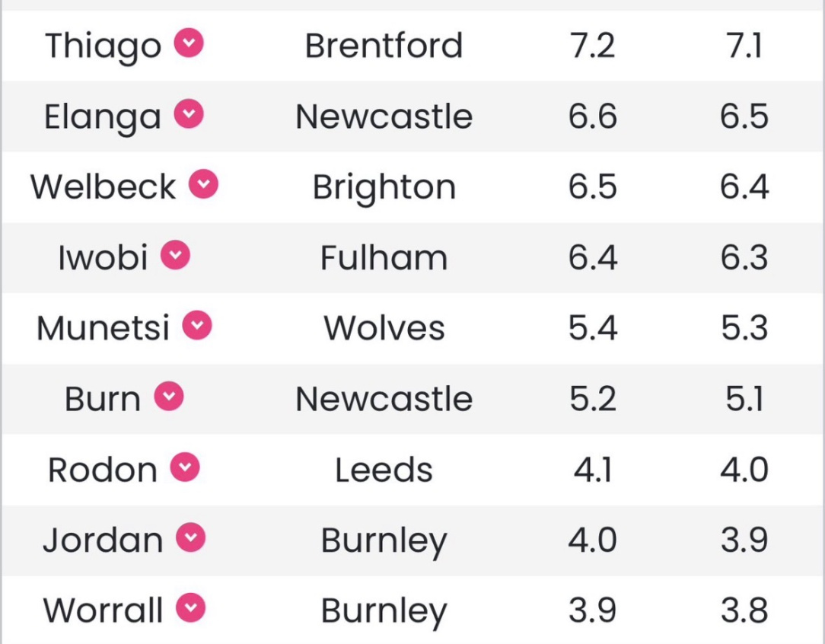Click the Leeds team name
This screenshot has width=825, height=644.
tap(384, 470)
